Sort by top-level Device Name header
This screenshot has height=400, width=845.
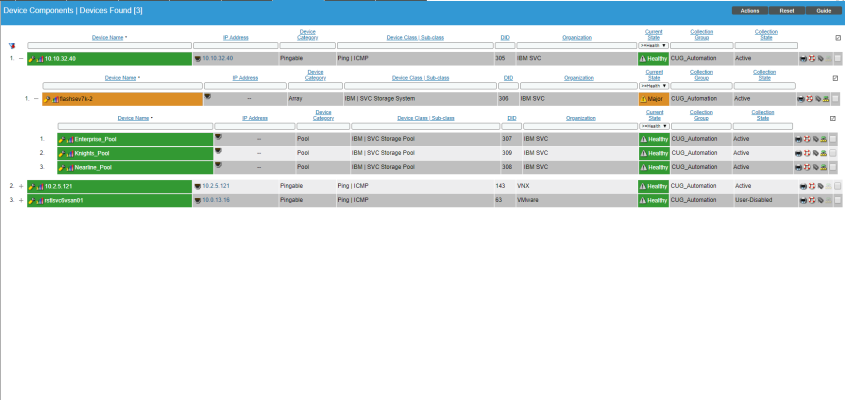pyautogui.click(x=108, y=38)
